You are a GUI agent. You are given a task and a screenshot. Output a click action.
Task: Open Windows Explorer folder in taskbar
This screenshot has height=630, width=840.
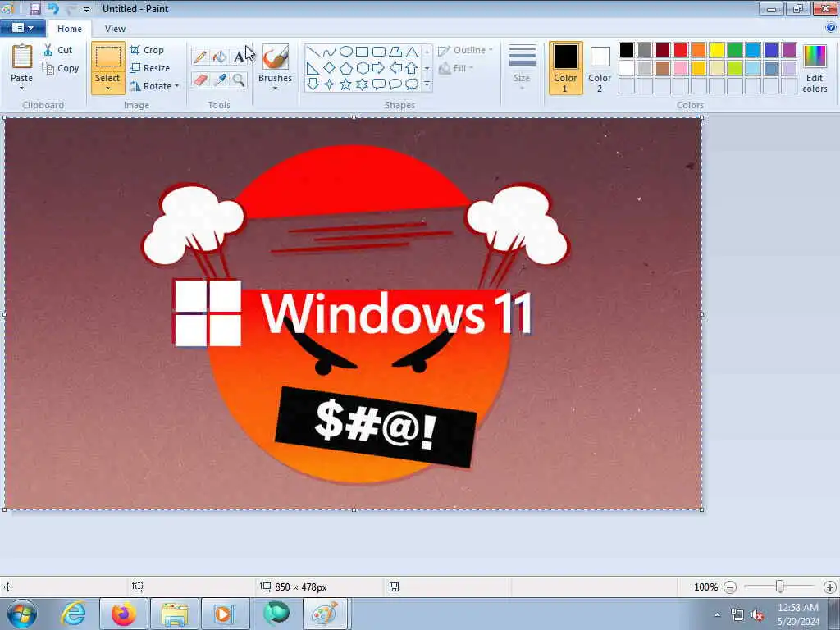[x=175, y=614]
